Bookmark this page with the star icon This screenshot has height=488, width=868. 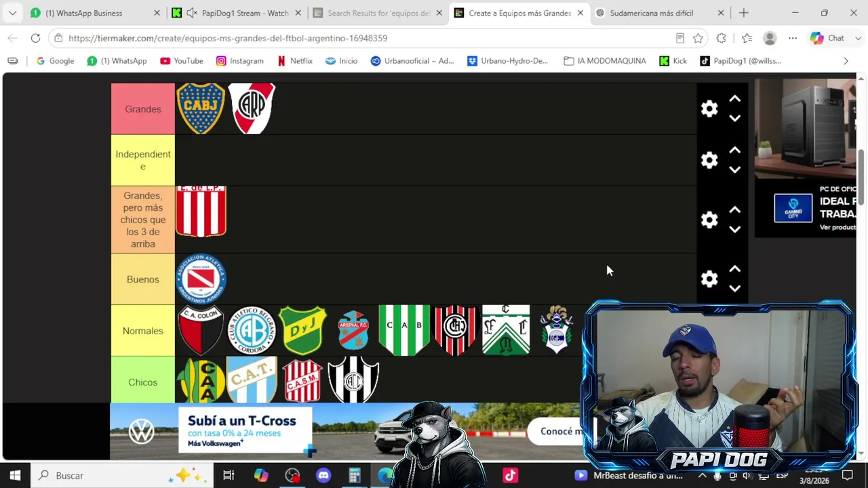pyautogui.click(x=698, y=38)
